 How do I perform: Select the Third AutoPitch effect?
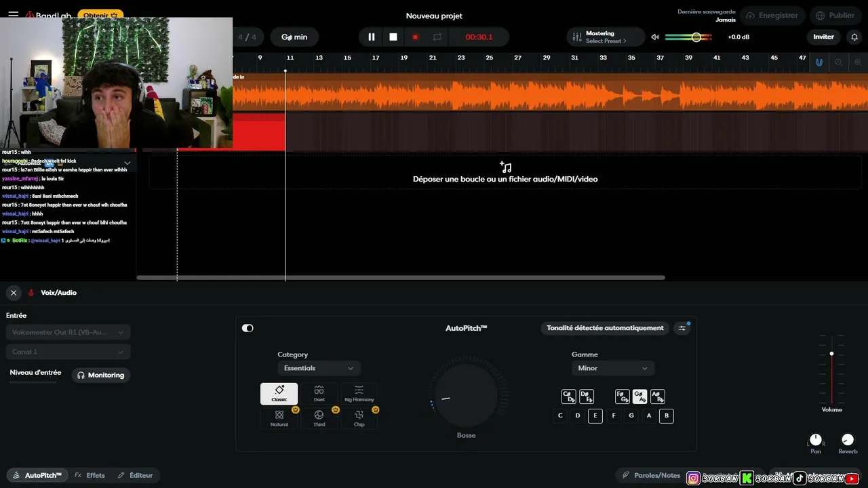coord(319,418)
